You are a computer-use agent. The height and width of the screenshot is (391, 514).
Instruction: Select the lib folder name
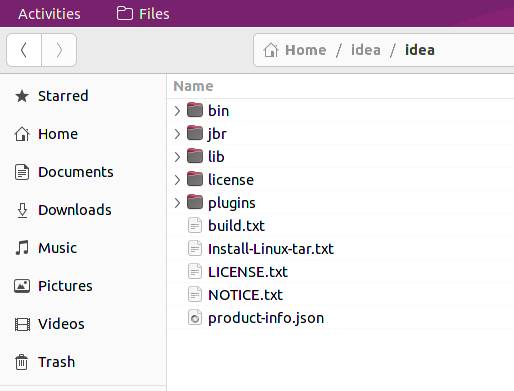pos(216,157)
